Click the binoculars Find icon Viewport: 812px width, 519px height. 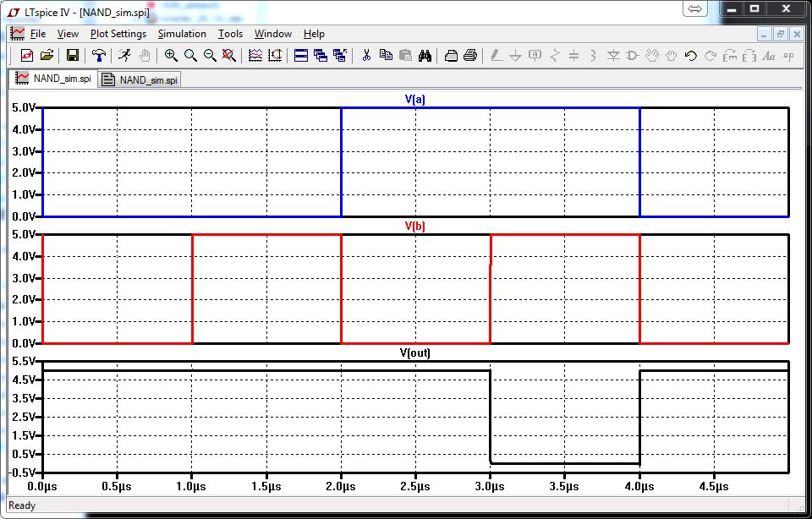425,56
